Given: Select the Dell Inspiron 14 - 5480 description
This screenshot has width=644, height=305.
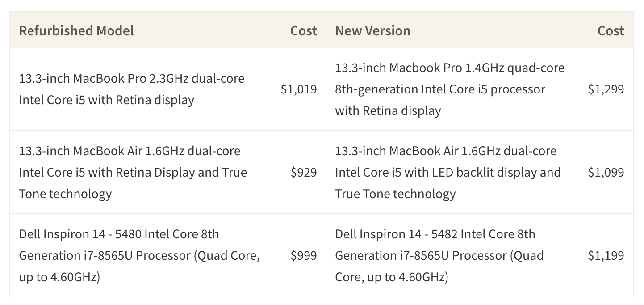Looking at the screenshot, I should (139, 255).
